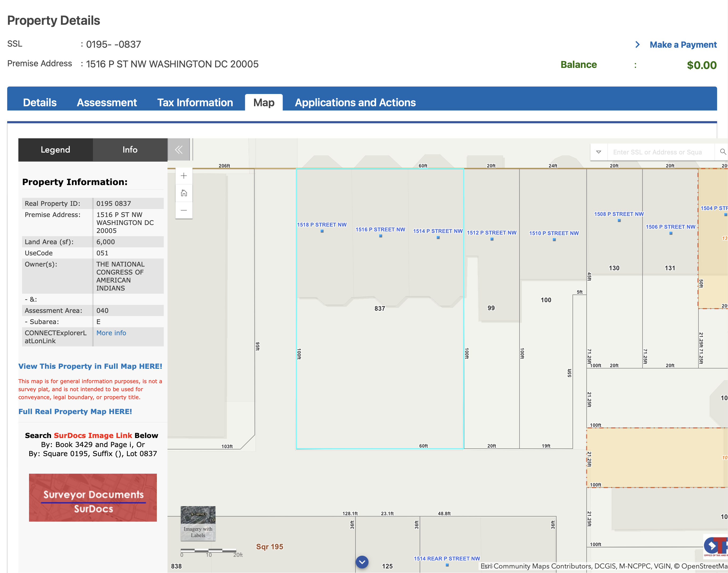The width and height of the screenshot is (728, 573).
Task: Collapse the side panel with double-arrow
Action: coord(178,150)
